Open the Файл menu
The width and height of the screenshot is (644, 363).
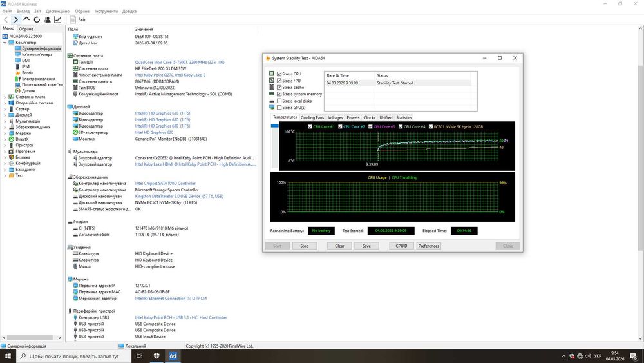[7, 11]
